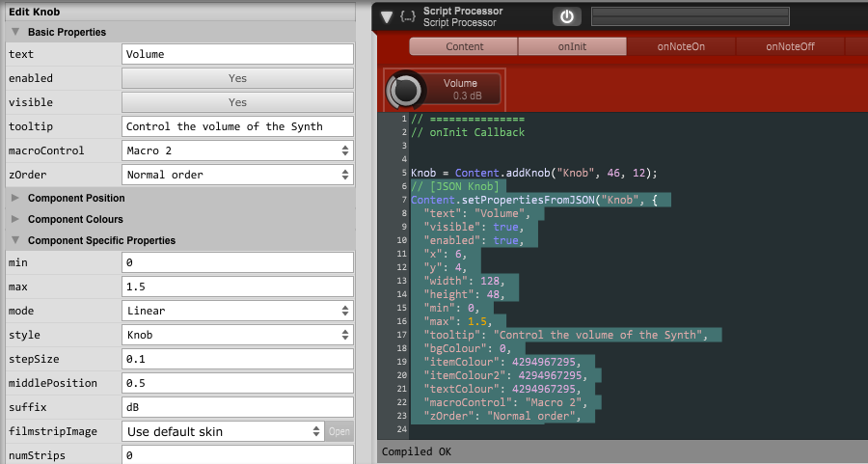Click the [JSON Knob] comment line
This screenshot has width=868, height=464.
455,186
